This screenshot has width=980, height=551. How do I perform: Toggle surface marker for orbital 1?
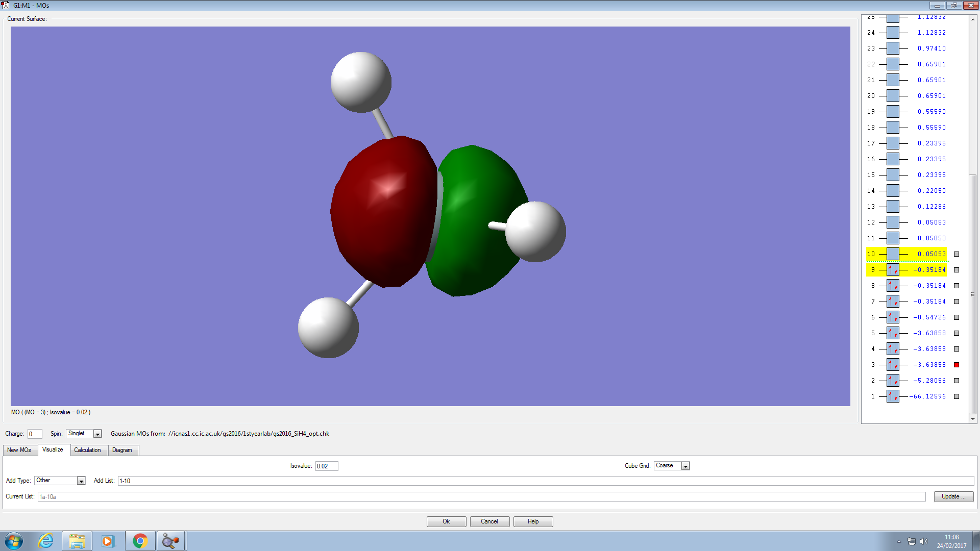click(957, 396)
